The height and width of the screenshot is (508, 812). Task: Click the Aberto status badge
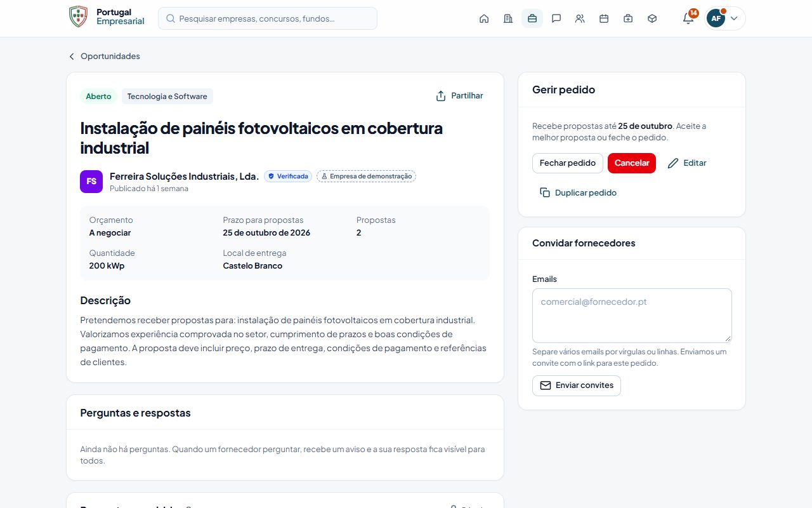[x=98, y=97]
